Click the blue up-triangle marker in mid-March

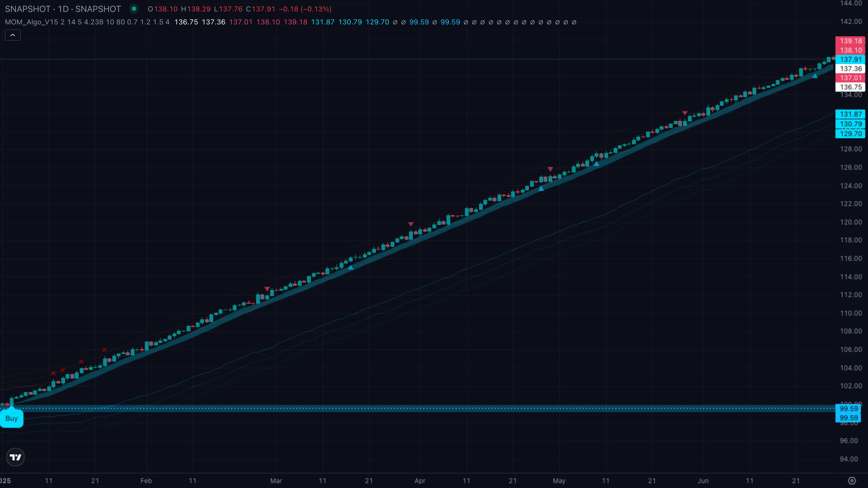pos(350,267)
